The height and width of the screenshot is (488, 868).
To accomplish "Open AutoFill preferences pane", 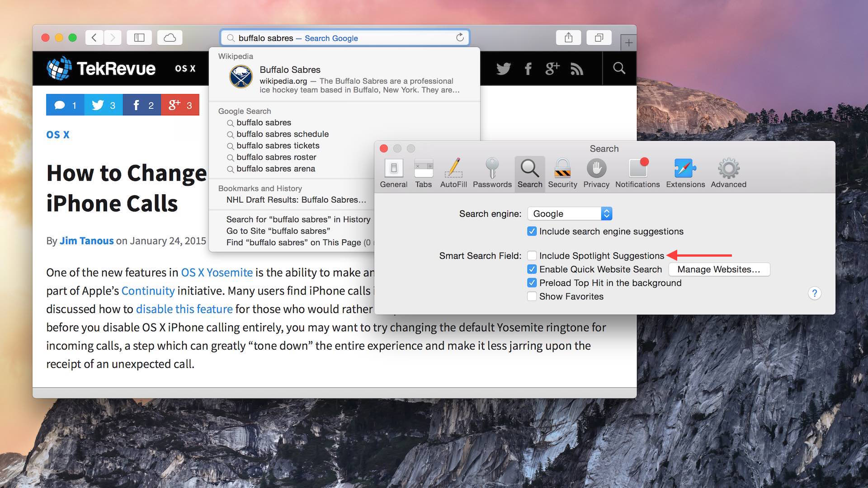I will (x=453, y=174).
